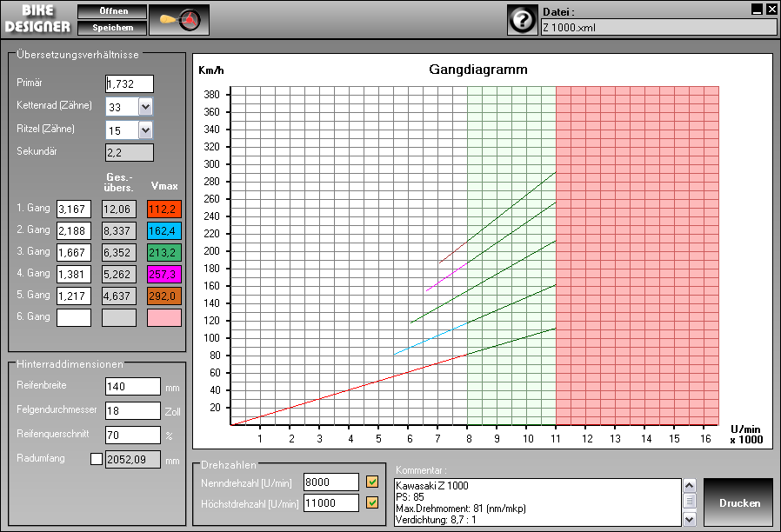
Task: Select the 4. Gang magenta Vmax swatch
Action: [164, 274]
